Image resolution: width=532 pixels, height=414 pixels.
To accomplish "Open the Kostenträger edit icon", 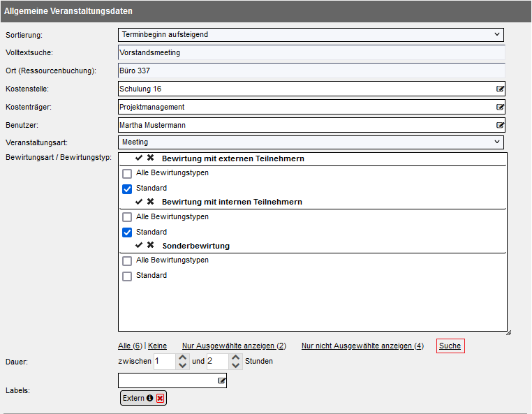I will click(500, 107).
